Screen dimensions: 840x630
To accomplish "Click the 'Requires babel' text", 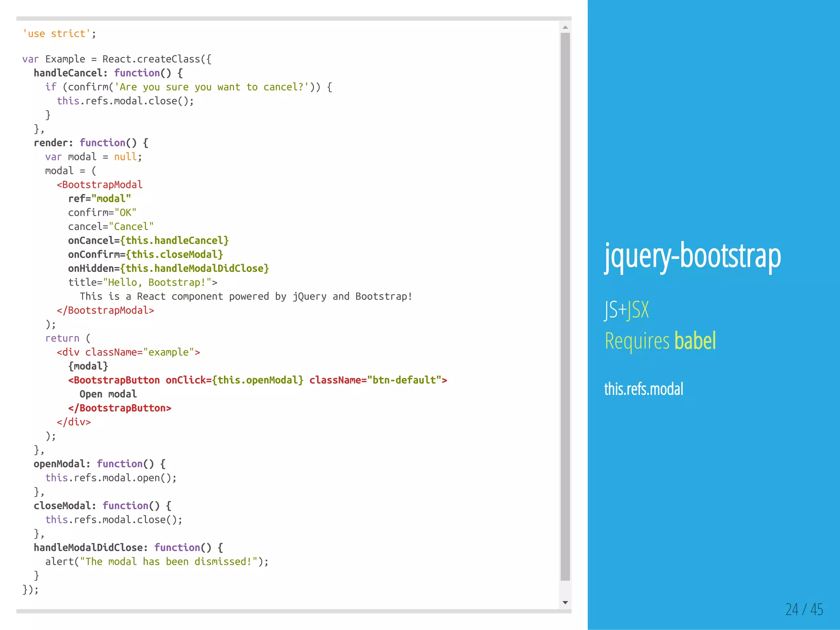I will (x=660, y=341).
